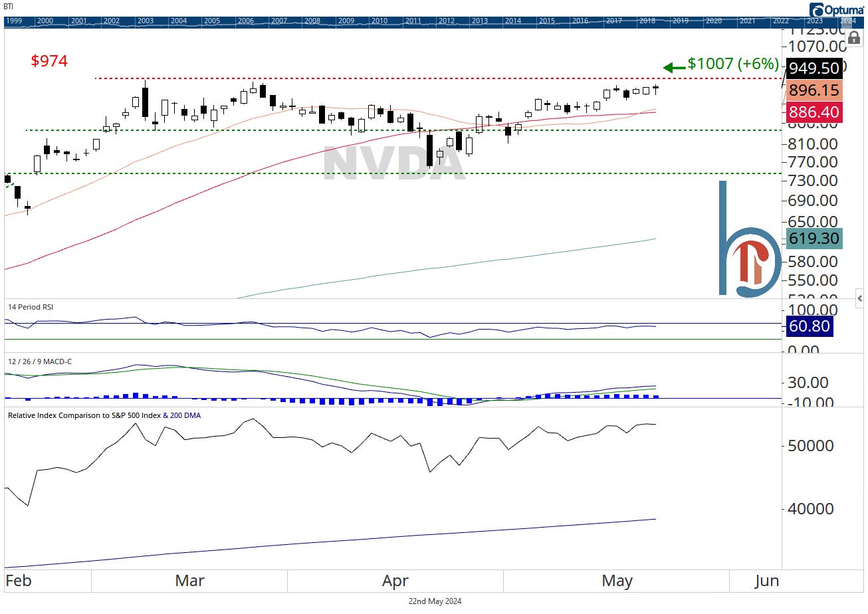Select year 2015 in the date navigator

point(546,21)
